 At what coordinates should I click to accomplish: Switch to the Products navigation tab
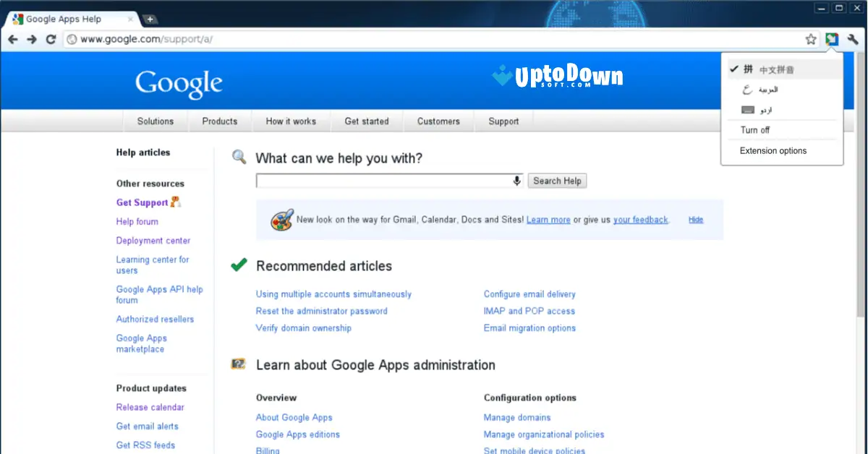(219, 121)
